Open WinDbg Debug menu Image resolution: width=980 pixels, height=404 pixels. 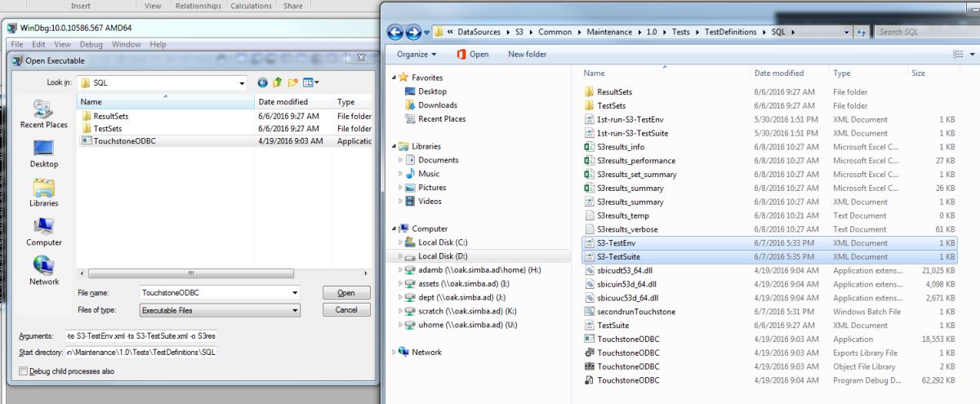(x=91, y=44)
